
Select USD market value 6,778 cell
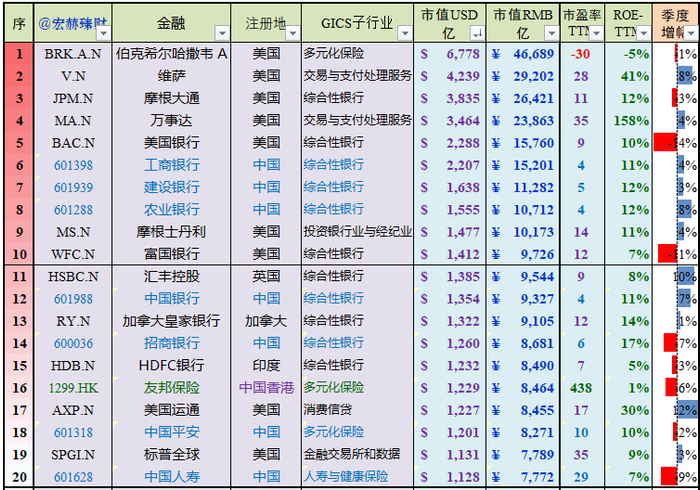point(450,54)
